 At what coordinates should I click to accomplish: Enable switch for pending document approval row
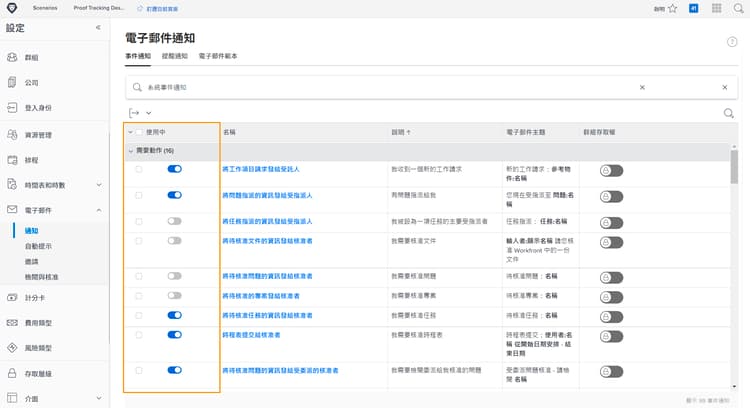(175, 241)
